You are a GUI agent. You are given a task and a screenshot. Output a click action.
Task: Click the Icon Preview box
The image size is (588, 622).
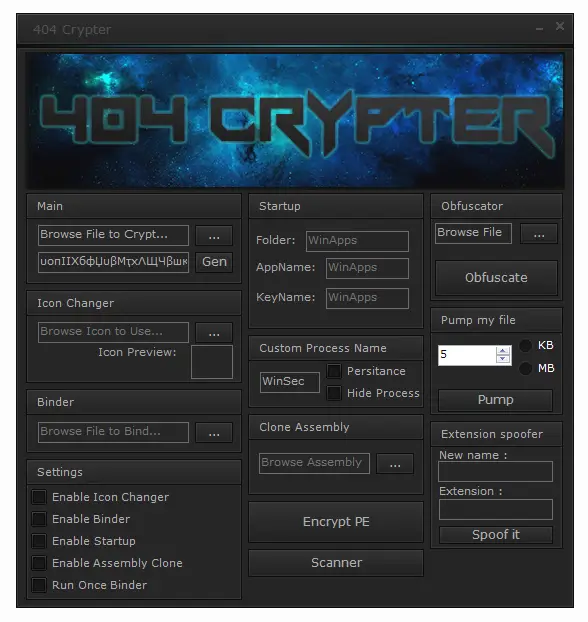(212, 362)
